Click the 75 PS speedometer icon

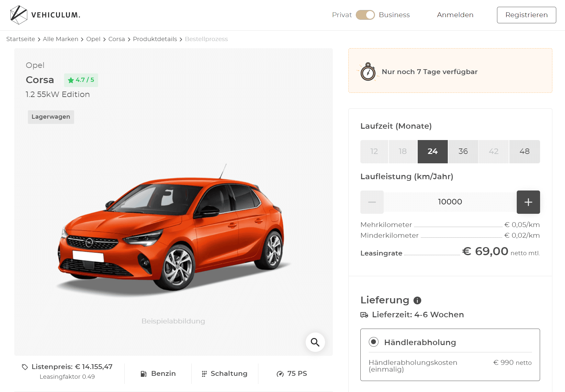280,374
